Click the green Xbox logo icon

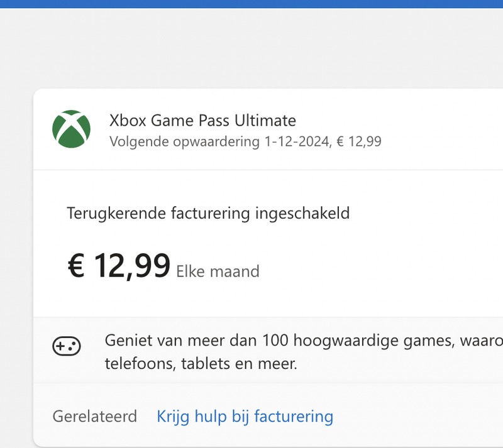[x=71, y=129]
